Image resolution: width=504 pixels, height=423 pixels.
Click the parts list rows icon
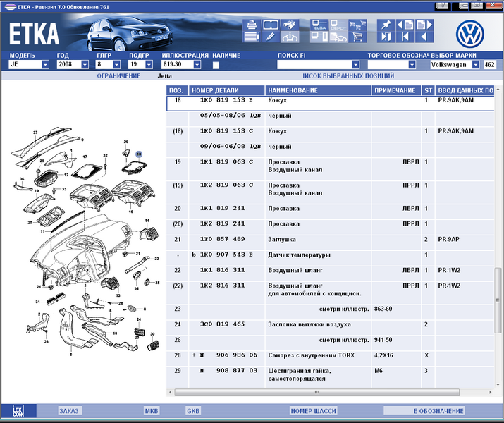pyautogui.click(x=252, y=37)
